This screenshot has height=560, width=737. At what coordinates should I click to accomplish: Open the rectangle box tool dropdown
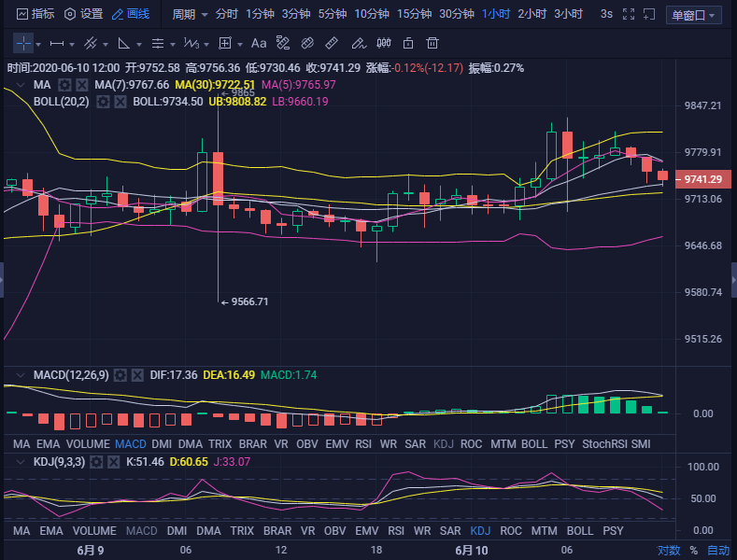[240, 45]
